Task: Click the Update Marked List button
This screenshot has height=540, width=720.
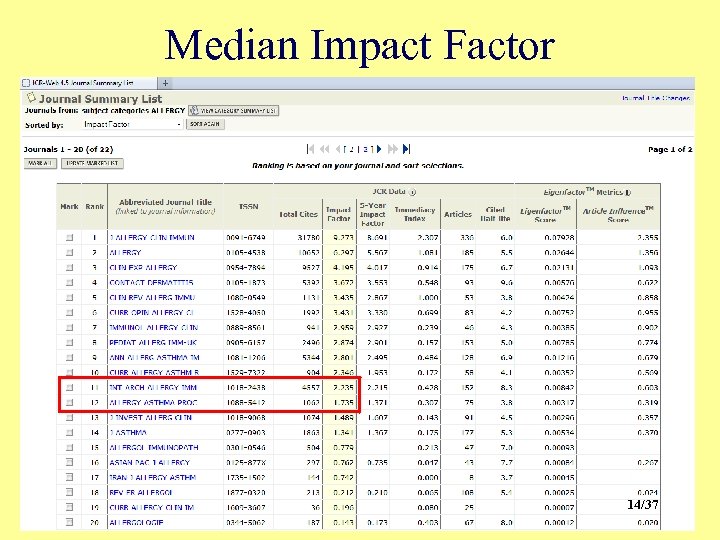Action: pos(92,163)
